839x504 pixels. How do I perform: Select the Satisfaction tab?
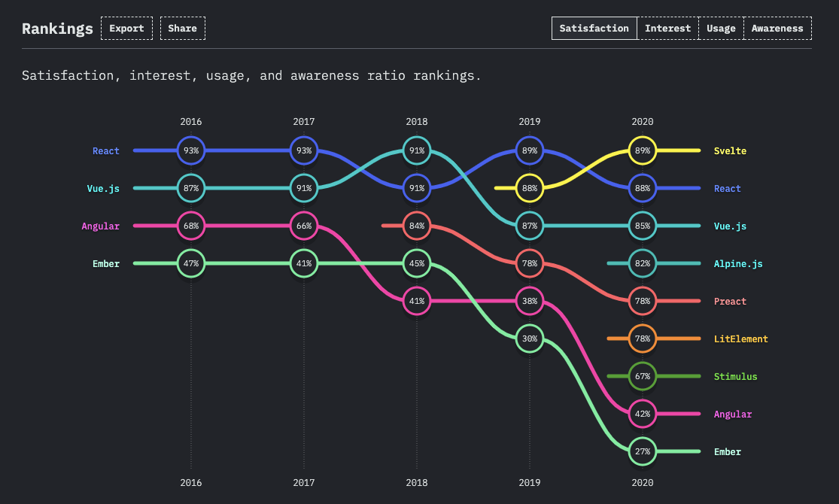click(x=594, y=28)
